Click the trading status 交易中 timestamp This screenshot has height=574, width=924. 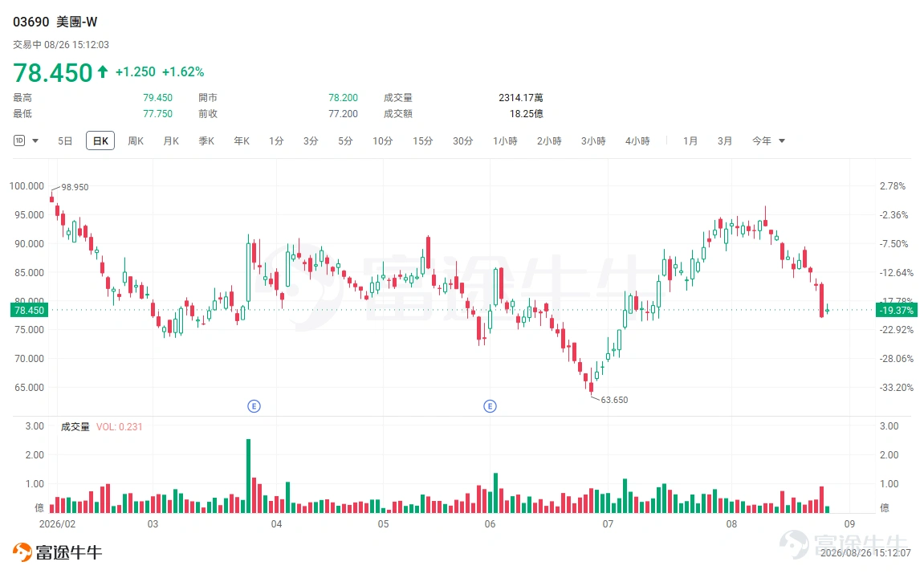61,45
